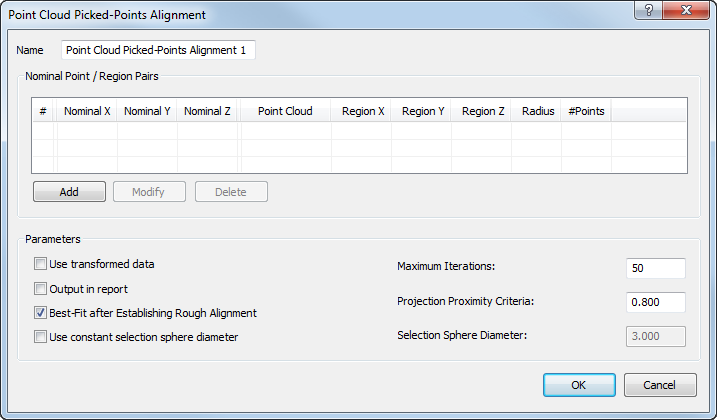Uncheck Best-Fit after Establishing Rough Alignment
The height and width of the screenshot is (420, 717).
pos(41,313)
